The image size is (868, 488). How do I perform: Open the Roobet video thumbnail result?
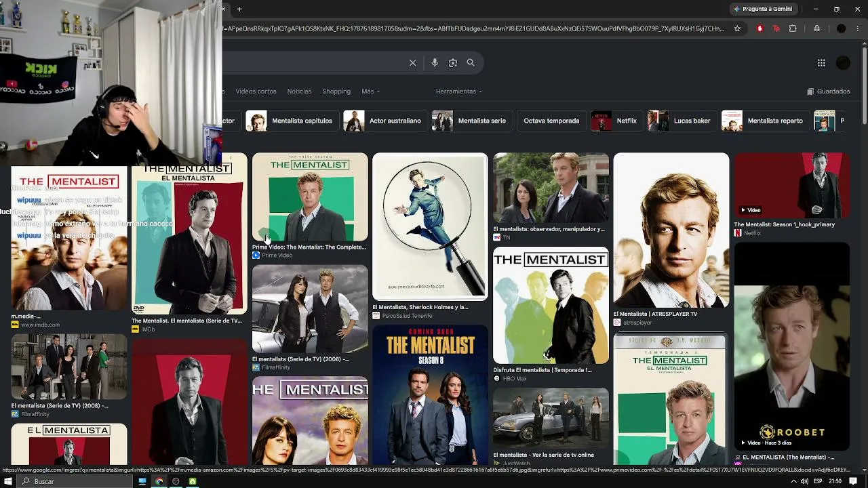[x=792, y=346]
